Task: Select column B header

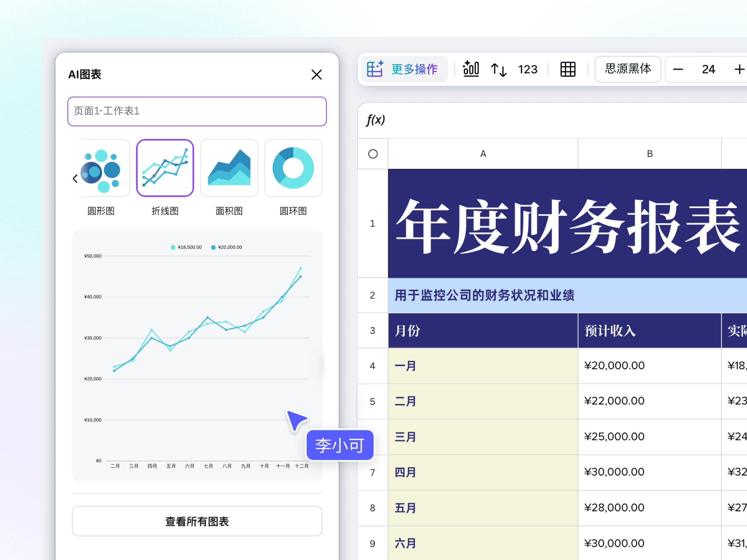Action: pyautogui.click(x=650, y=154)
